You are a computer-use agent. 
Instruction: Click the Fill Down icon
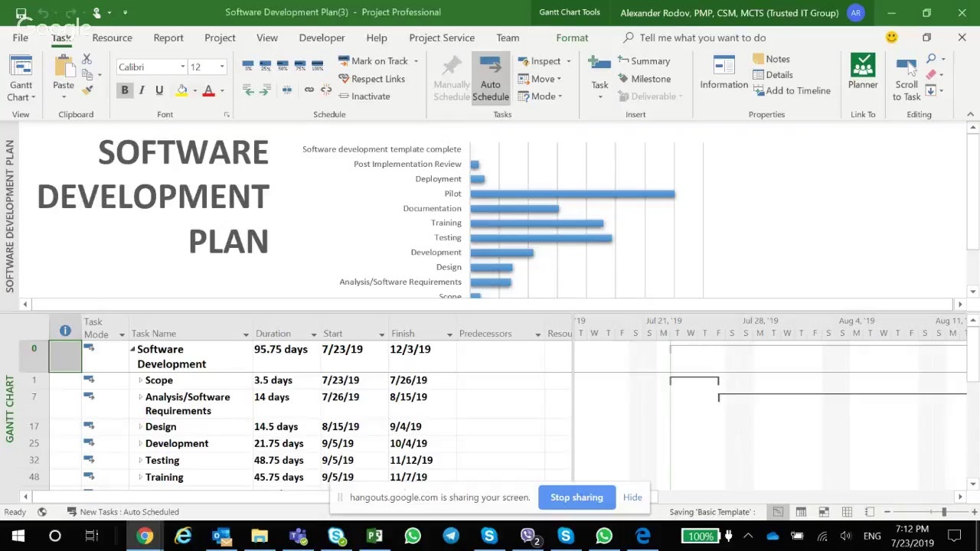pos(931,90)
